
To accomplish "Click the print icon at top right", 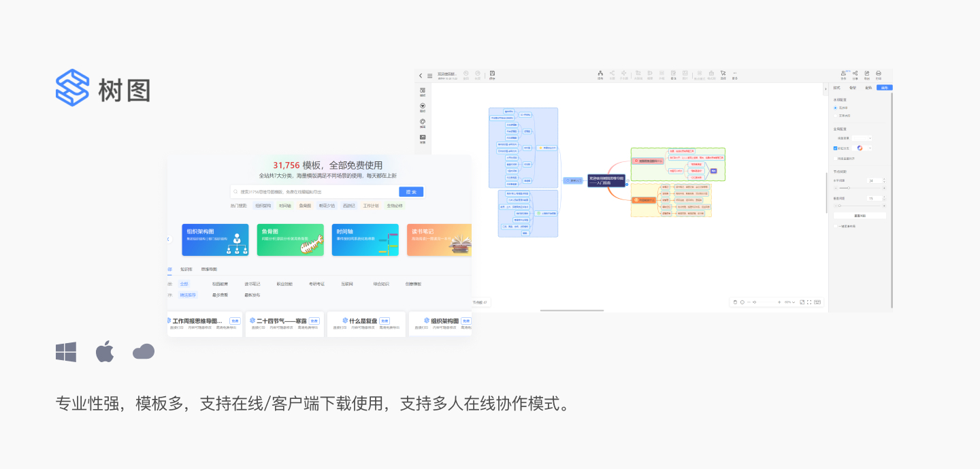I will [x=879, y=75].
